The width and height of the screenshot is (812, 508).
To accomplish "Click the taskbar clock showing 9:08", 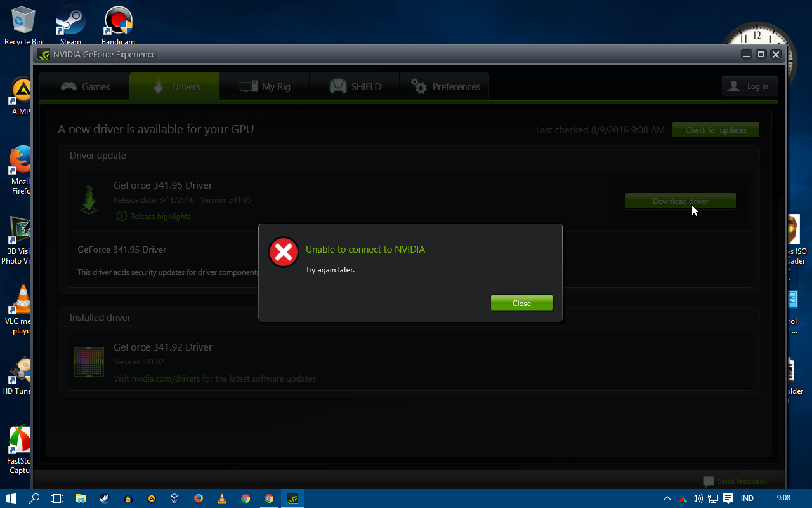I will coord(784,498).
